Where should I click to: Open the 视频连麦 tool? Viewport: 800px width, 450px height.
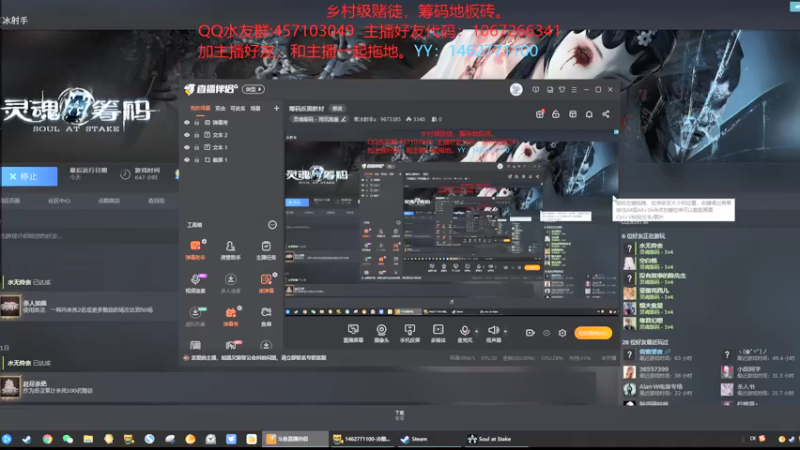point(195,283)
